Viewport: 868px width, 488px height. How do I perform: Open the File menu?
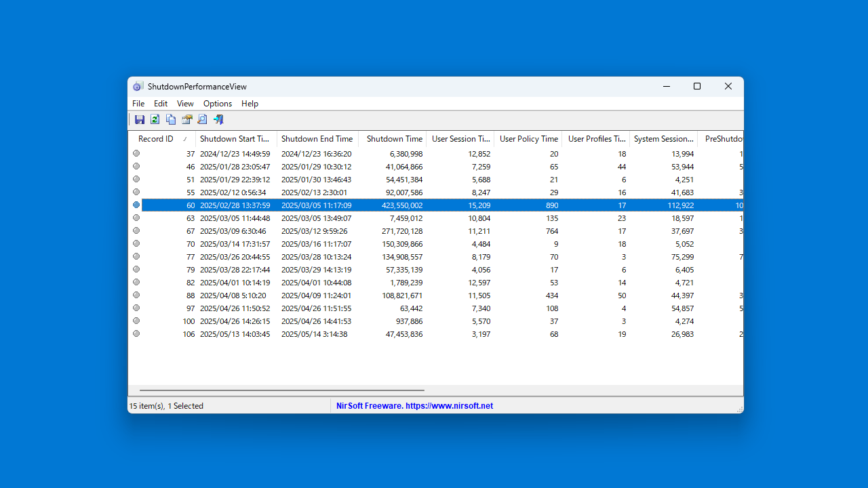click(138, 104)
